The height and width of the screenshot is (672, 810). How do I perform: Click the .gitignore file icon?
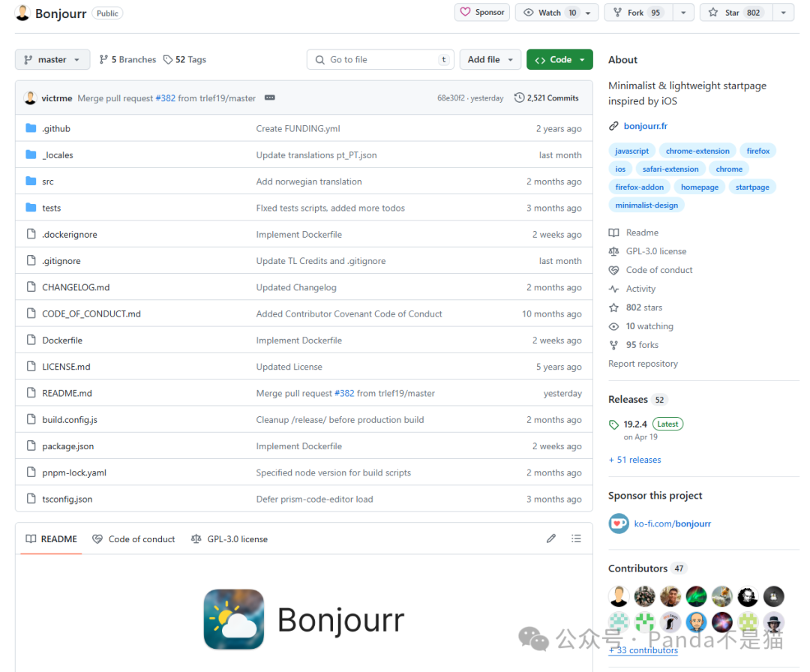(31, 260)
